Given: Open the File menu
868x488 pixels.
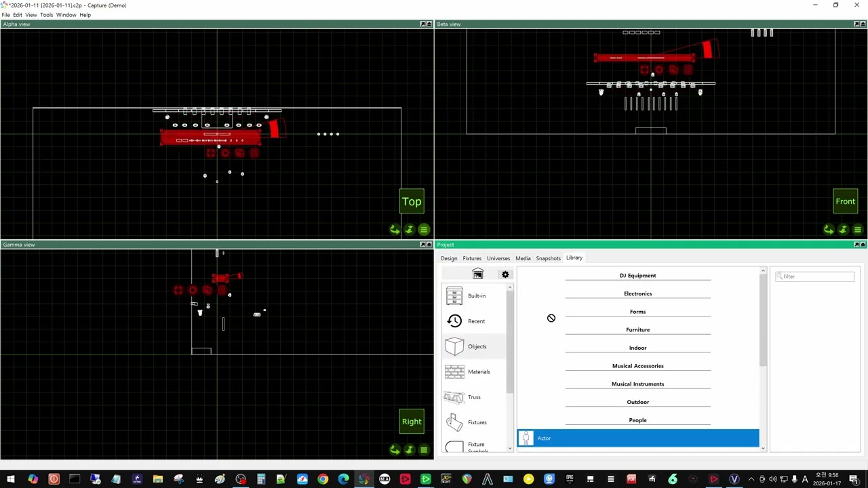Looking at the screenshot, I should [6, 14].
